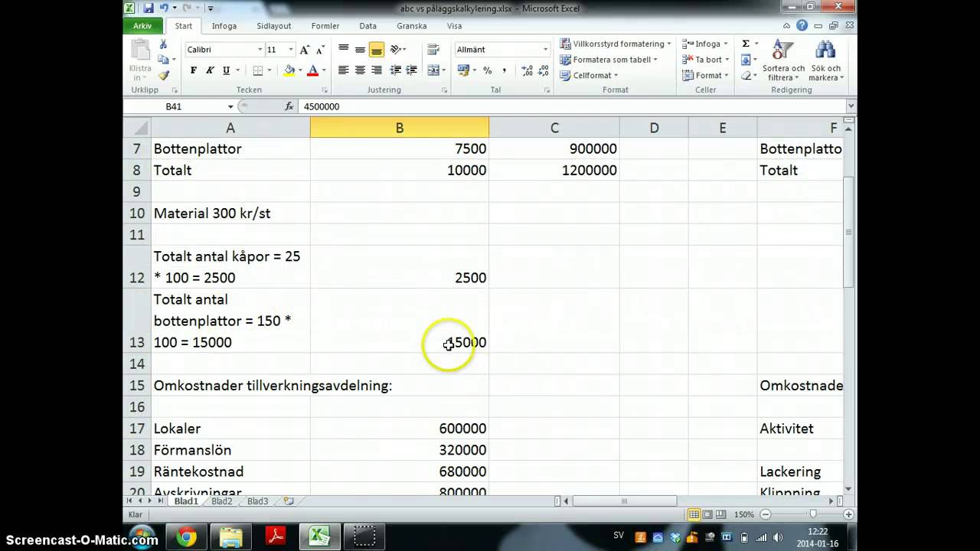Switch to the Granska ribbon tab
980x551 pixels.
[412, 26]
